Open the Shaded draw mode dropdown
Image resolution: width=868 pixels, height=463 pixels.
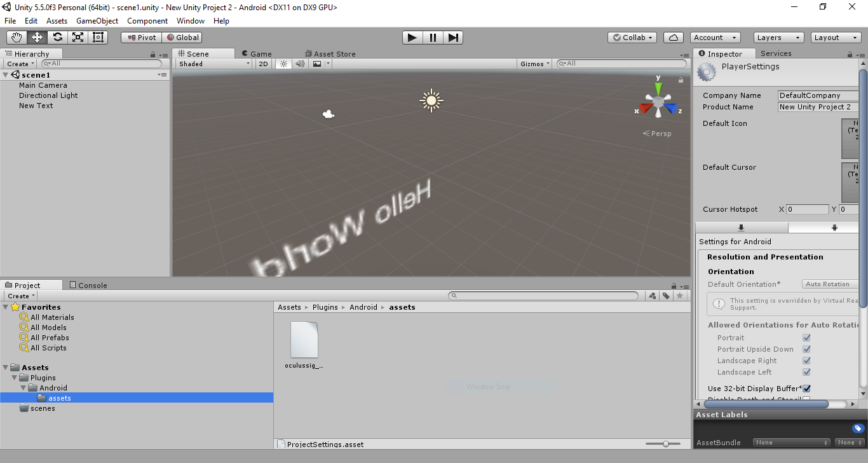click(215, 64)
